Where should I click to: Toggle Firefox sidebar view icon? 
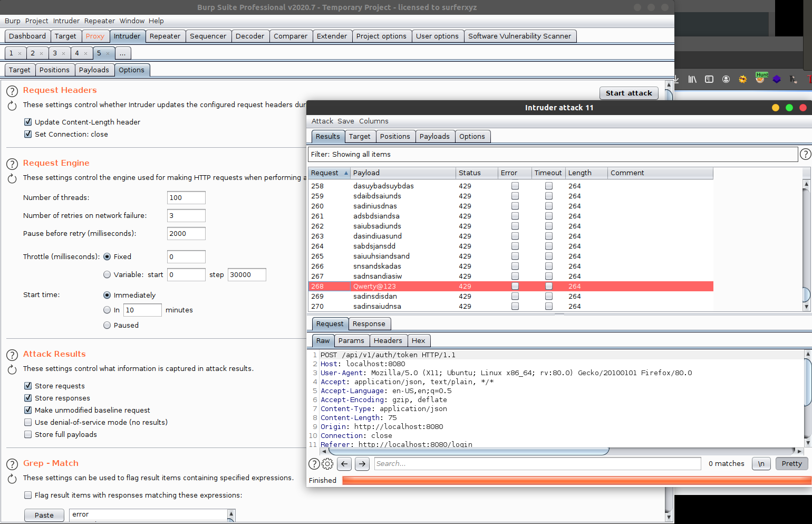[x=709, y=79]
